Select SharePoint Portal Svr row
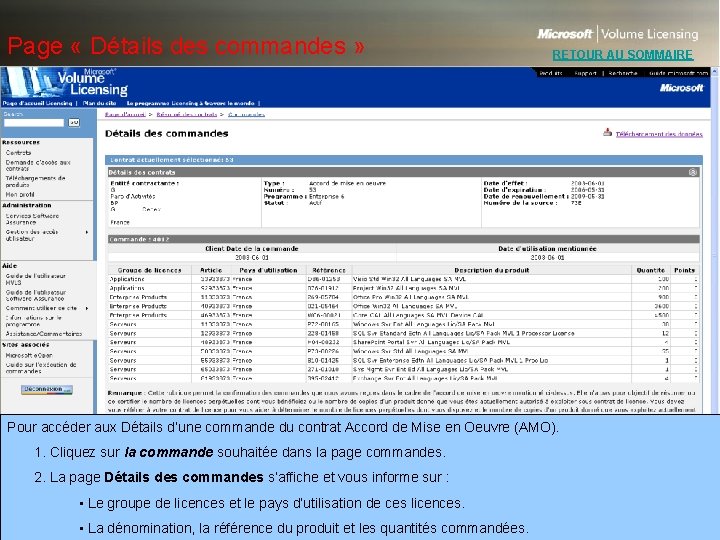This screenshot has height=540, width=720. 404,342
